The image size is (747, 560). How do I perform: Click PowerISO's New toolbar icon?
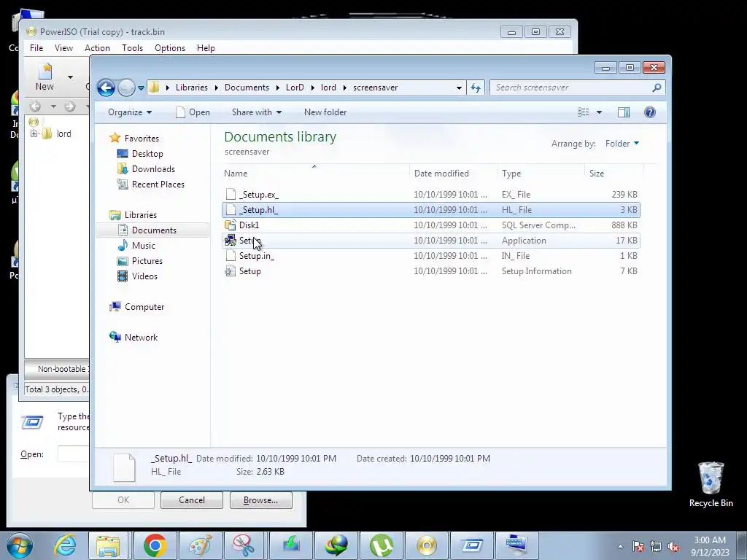pos(44,77)
